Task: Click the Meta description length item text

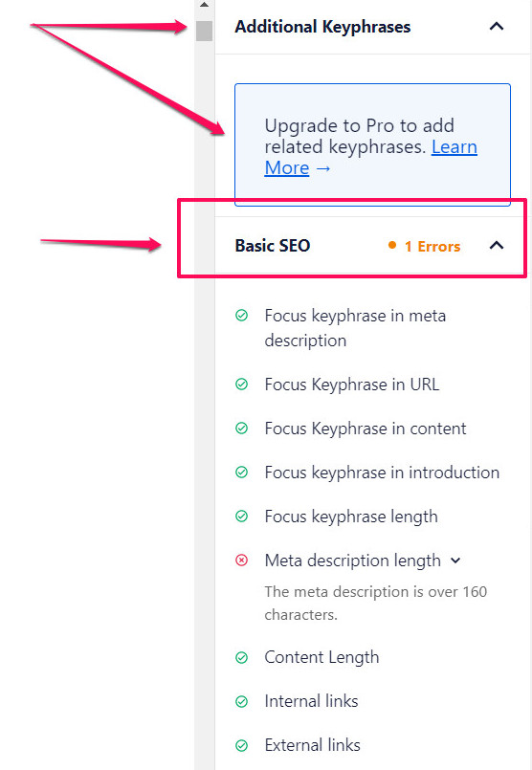Action: coord(353,561)
